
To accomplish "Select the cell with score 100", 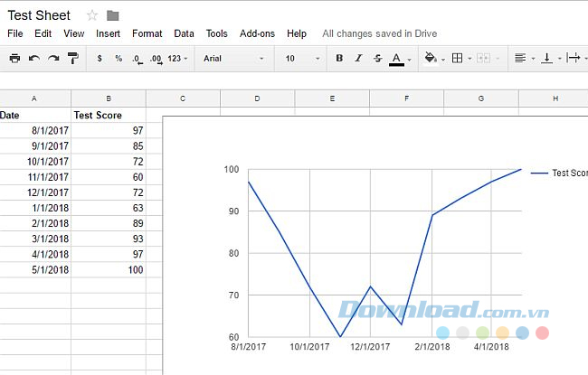I will (109, 270).
